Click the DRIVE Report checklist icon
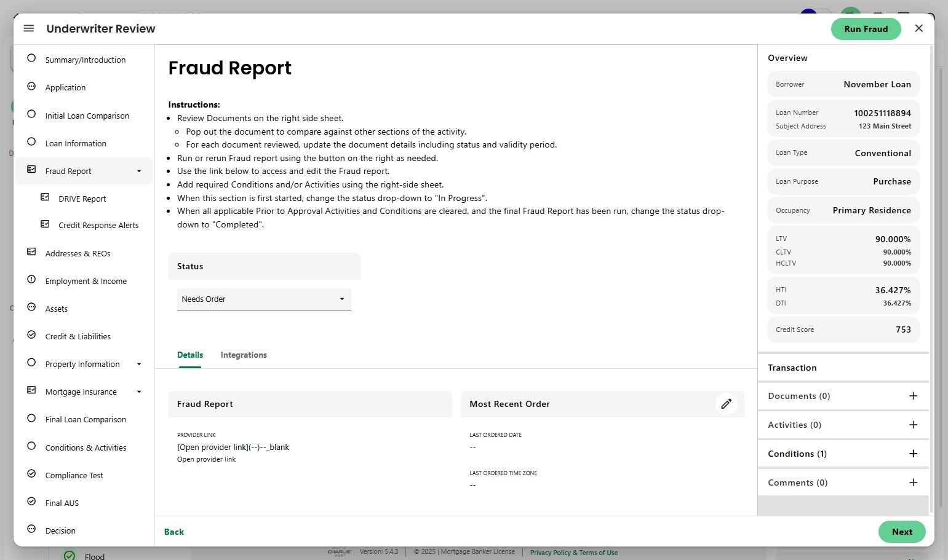This screenshot has width=948, height=560. pos(45,197)
